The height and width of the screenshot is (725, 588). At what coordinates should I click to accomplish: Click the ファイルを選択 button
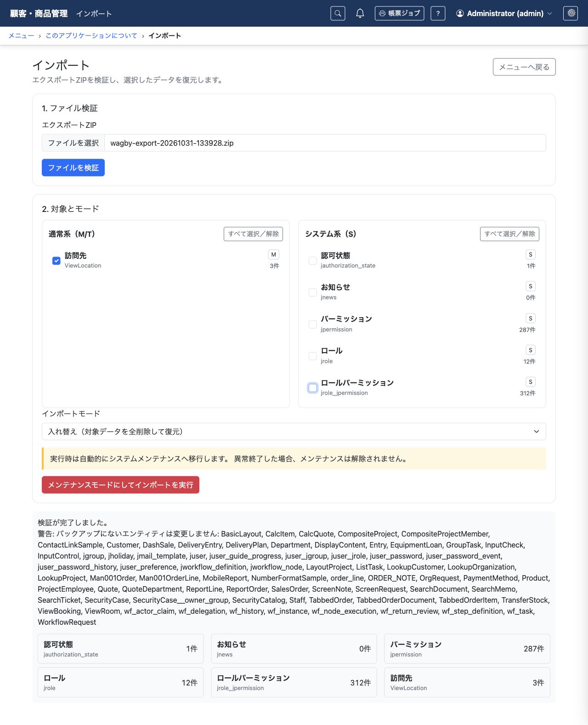73,143
